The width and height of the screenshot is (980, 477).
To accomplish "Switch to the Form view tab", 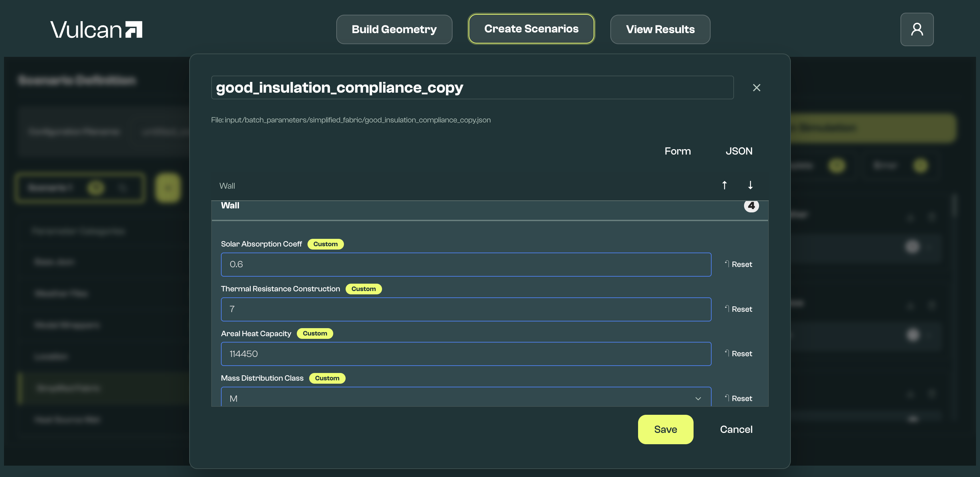I will point(677,151).
